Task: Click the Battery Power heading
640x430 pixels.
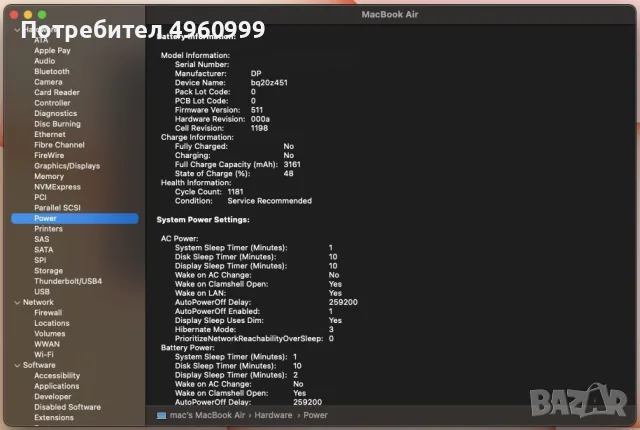Action: [187, 348]
